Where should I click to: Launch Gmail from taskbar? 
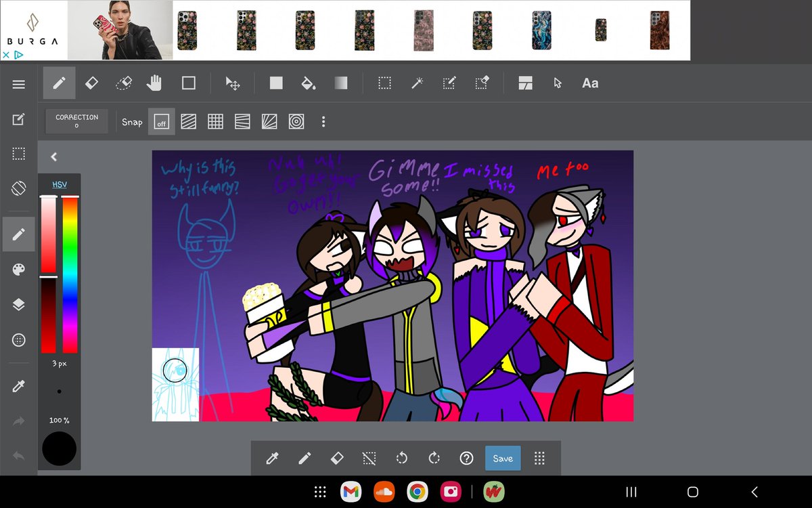[x=351, y=492]
